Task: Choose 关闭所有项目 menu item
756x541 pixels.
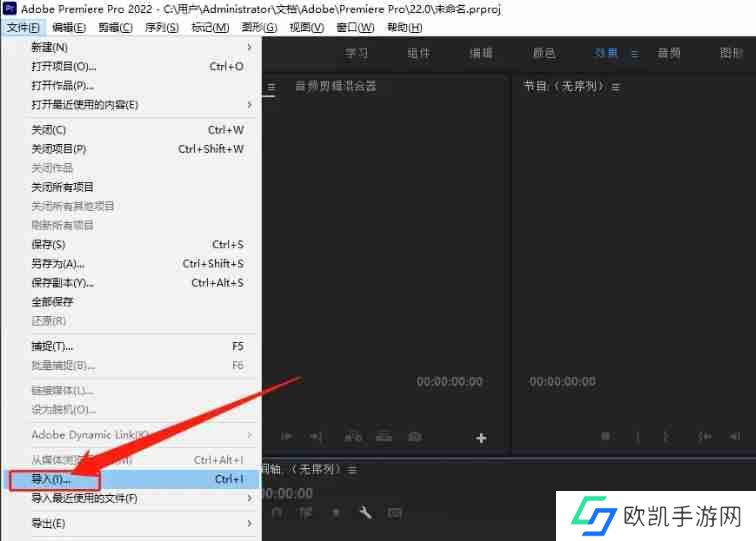Action: click(x=135, y=187)
